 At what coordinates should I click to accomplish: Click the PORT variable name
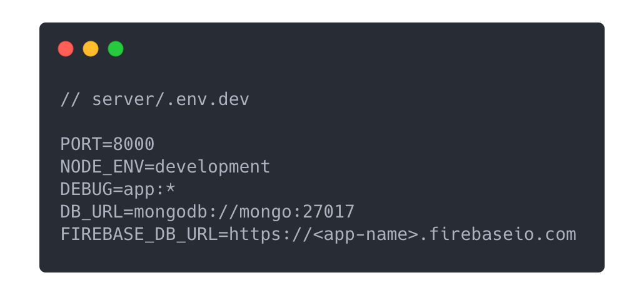pyautogui.click(x=81, y=144)
